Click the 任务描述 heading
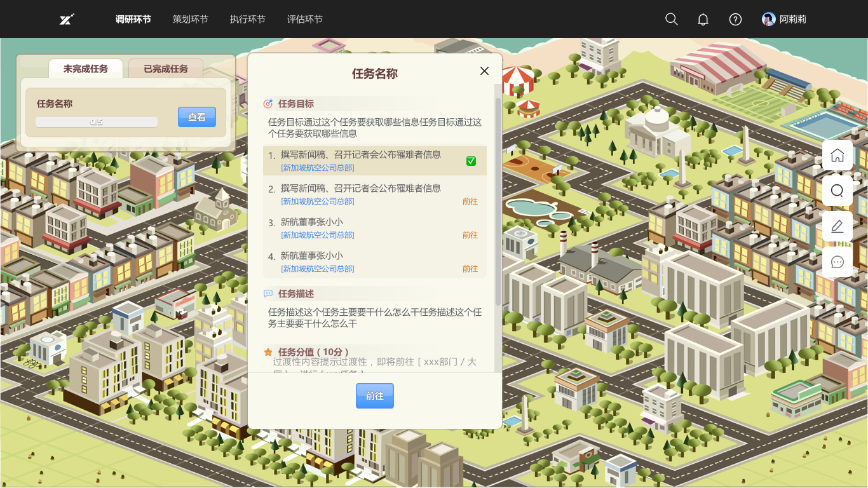Image resolution: width=868 pixels, height=488 pixels. [x=296, y=294]
